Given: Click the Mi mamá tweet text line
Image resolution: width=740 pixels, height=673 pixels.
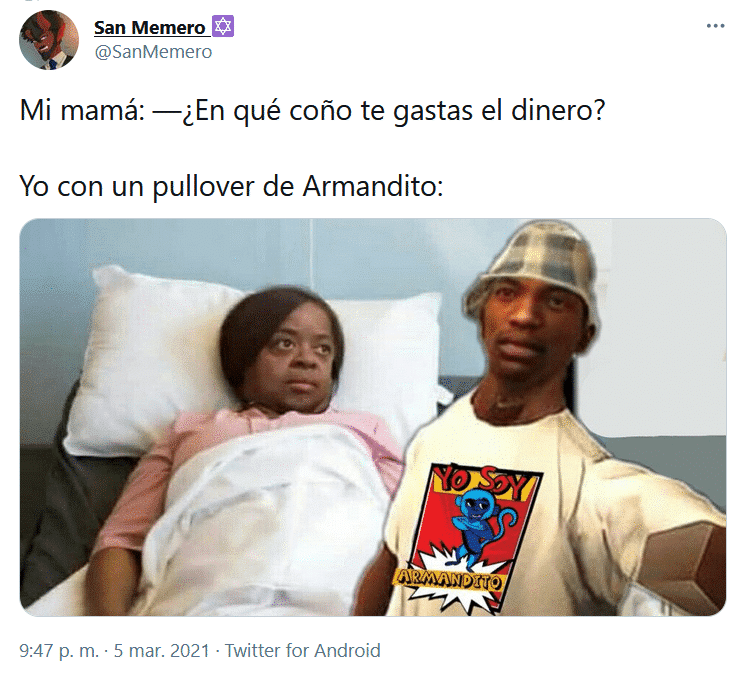Looking at the screenshot, I should pos(312,111).
